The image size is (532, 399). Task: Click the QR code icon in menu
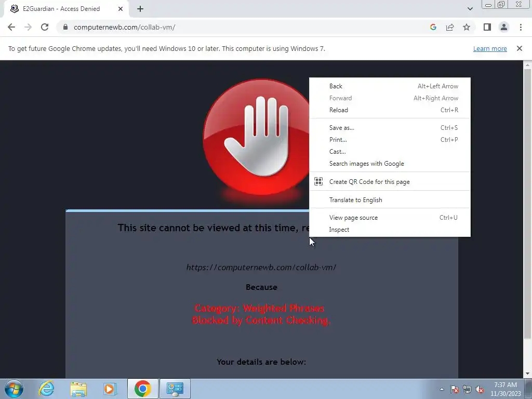[x=318, y=181]
